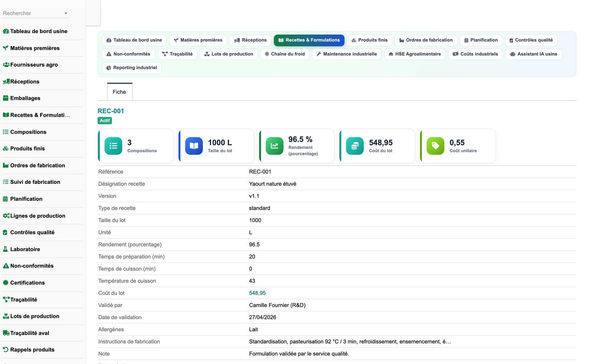Click the v1.1 version value
The height and width of the screenshot is (364, 589).
pos(254,196)
